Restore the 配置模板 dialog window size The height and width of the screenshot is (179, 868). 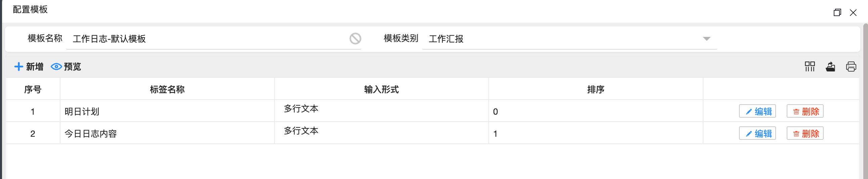click(x=837, y=13)
